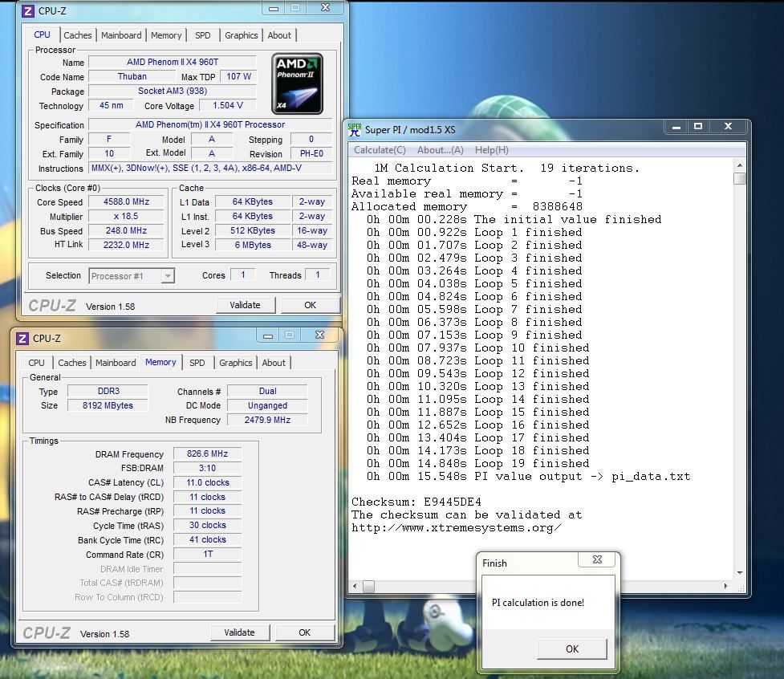Open Caches tab in lower CPU-Z window
The image size is (784, 679).
(72, 363)
